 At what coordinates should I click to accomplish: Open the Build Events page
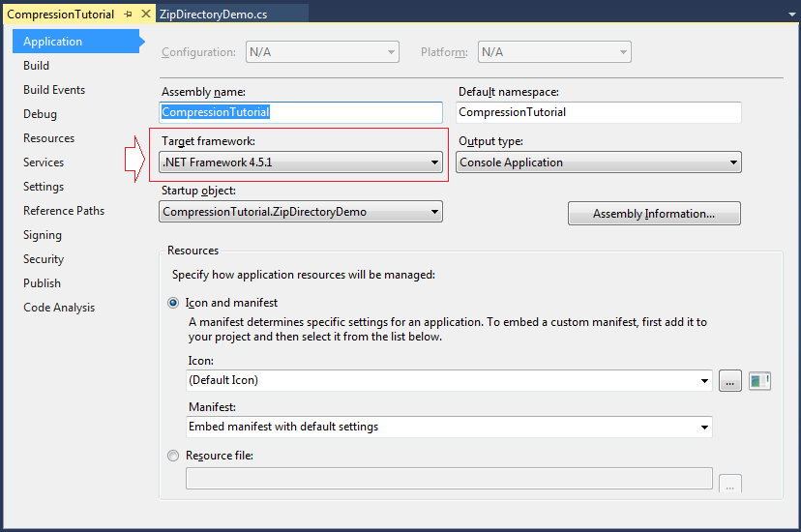[x=54, y=90]
